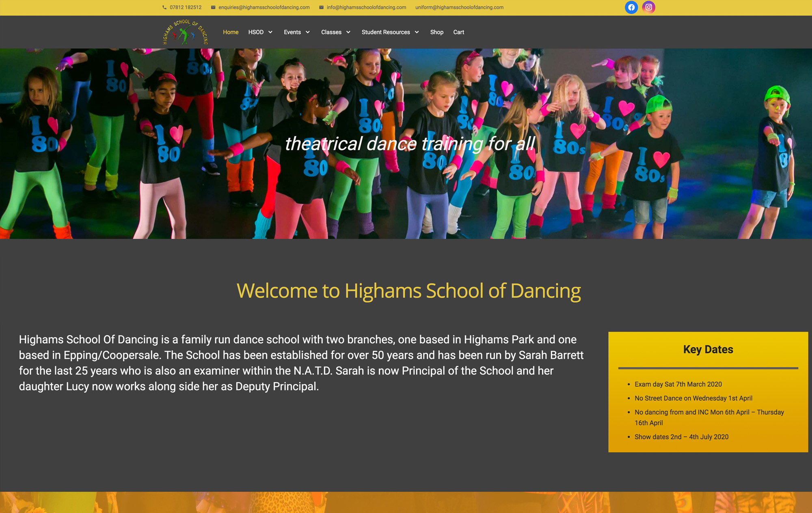812x513 pixels.
Task: Expand the Events dropdown arrow
Action: pos(308,32)
